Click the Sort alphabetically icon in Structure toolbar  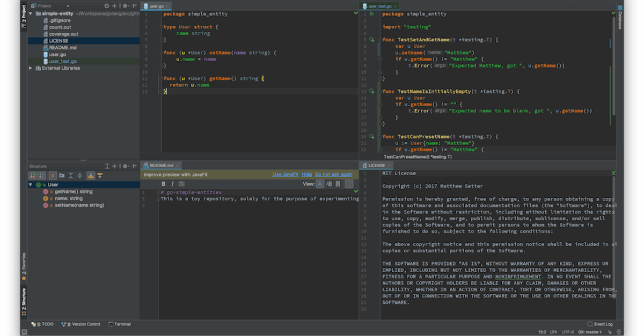click(x=41, y=175)
